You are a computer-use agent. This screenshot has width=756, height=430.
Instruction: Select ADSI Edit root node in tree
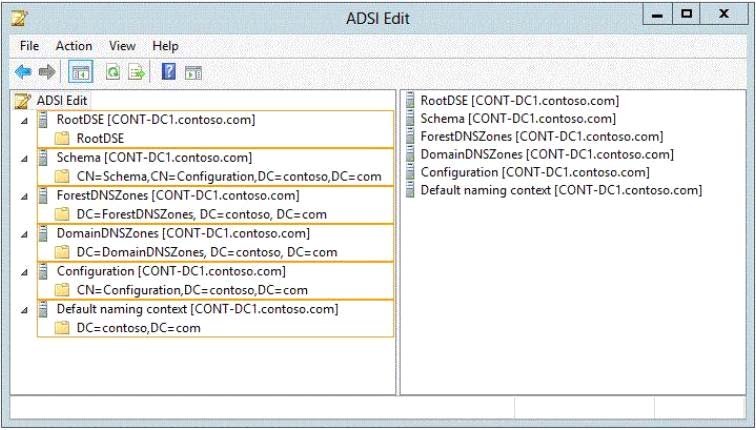click(62, 101)
